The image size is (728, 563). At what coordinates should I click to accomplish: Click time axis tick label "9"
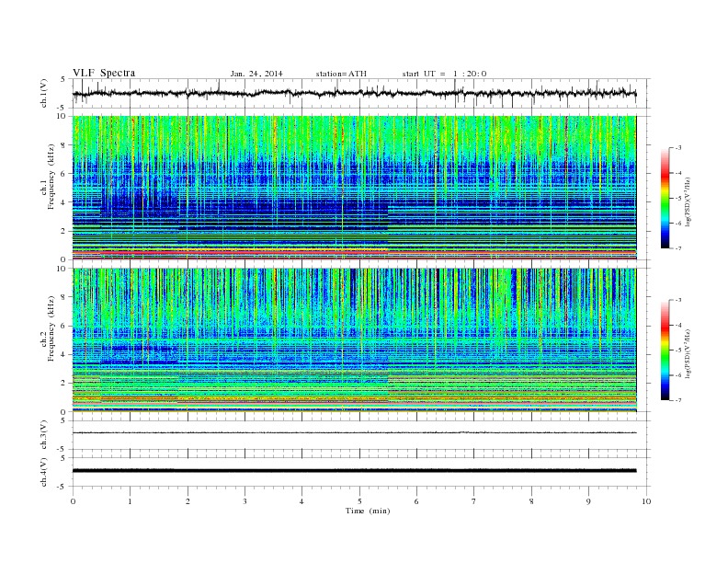click(x=588, y=501)
